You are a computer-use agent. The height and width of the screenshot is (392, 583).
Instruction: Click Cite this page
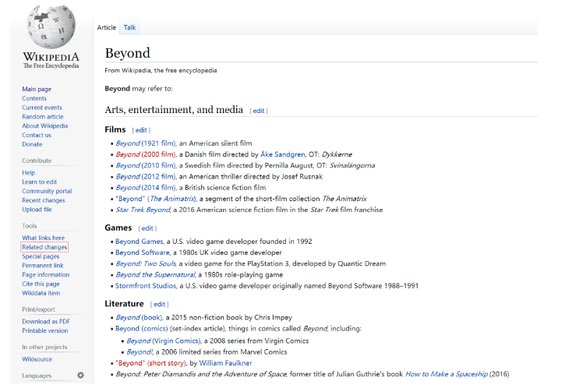(41, 284)
